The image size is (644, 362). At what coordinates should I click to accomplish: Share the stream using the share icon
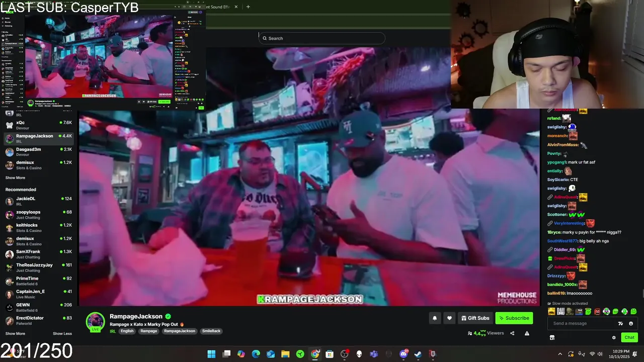coord(512,333)
